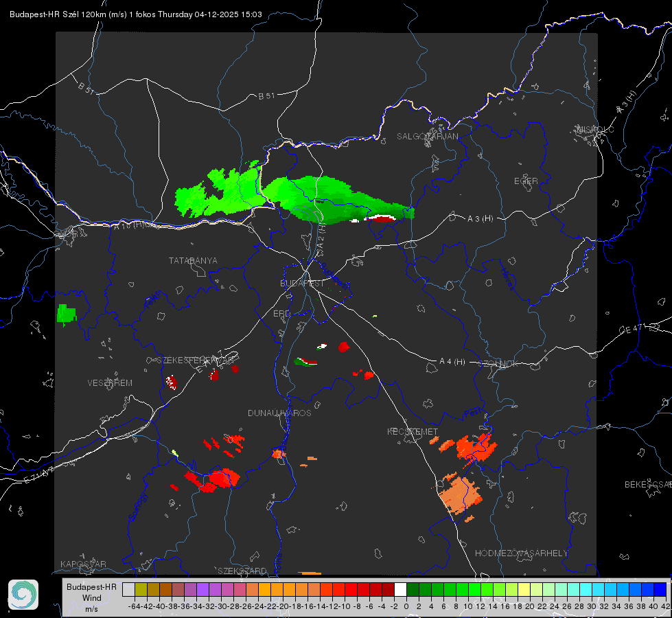Click the KAPOSVAR city label
The image size is (672, 618).
pos(83,564)
